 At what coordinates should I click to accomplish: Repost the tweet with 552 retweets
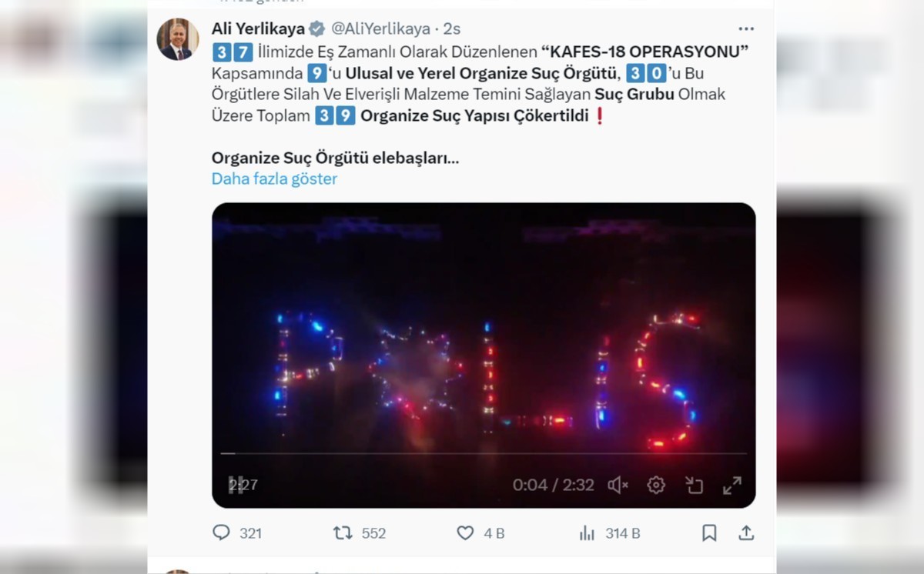pos(343,532)
